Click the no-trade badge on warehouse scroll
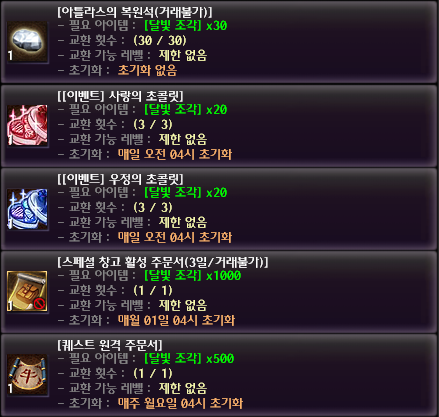 tap(39, 304)
